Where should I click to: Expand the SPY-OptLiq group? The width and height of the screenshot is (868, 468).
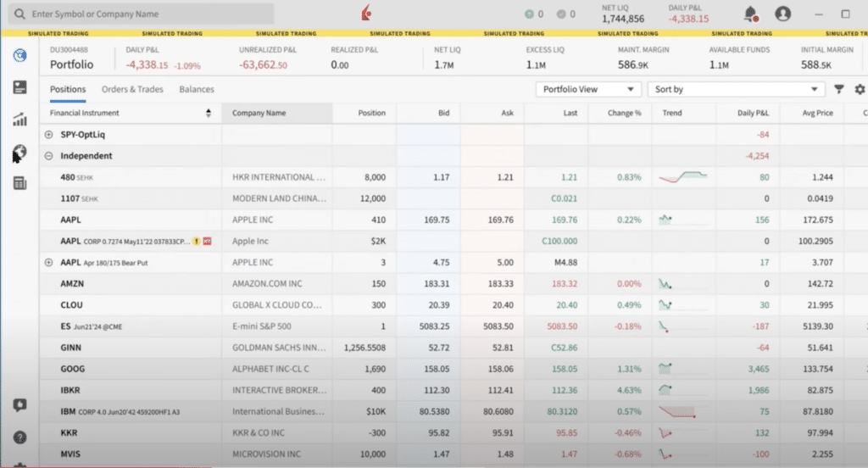coord(48,135)
